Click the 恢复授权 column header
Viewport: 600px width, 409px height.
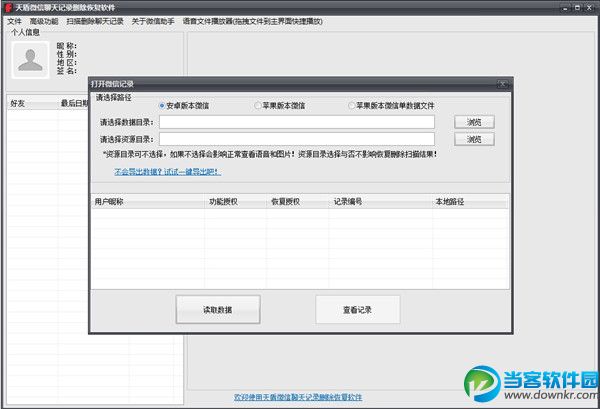coord(297,202)
